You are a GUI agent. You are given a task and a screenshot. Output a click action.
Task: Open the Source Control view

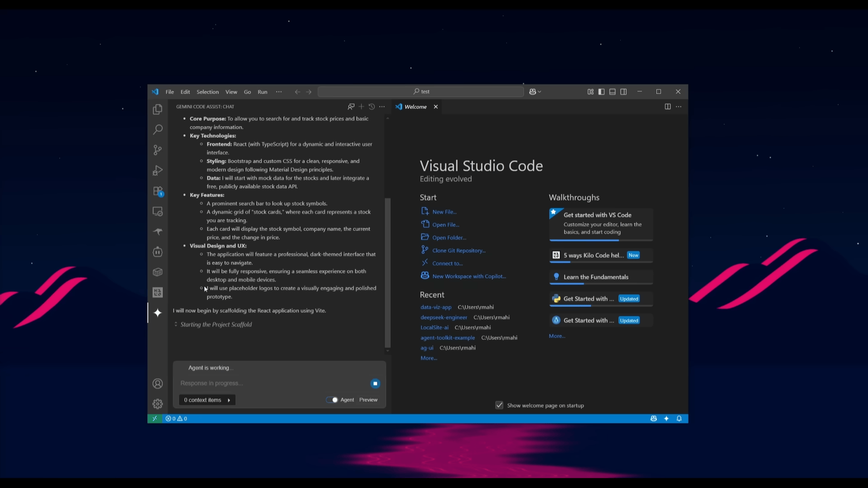(157, 150)
